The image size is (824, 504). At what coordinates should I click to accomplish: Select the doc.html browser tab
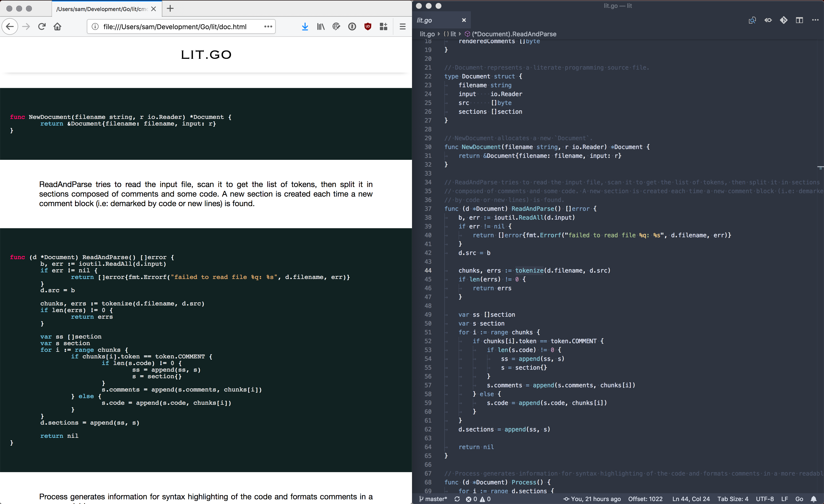(102, 9)
